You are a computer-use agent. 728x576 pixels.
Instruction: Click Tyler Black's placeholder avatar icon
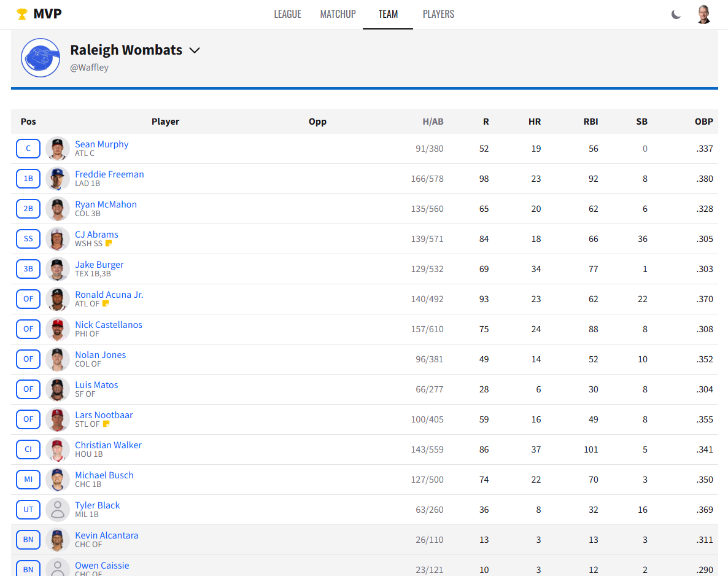pyautogui.click(x=58, y=510)
